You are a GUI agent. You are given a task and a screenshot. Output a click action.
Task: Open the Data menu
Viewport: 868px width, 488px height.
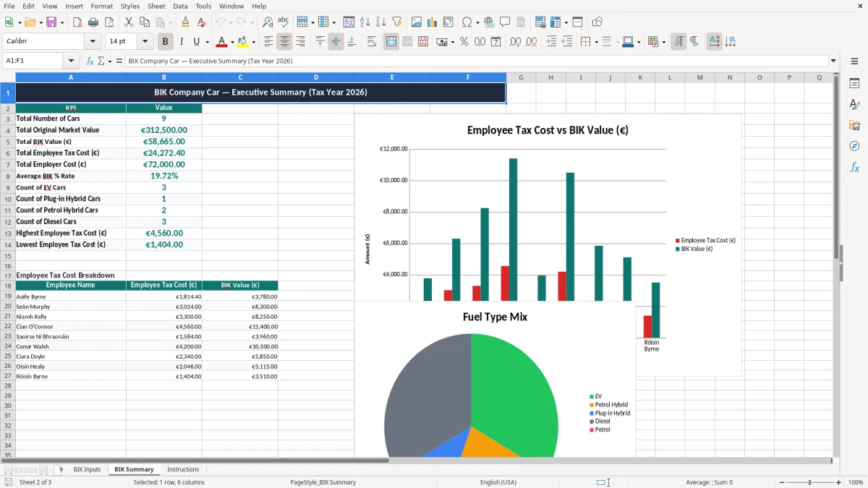(180, 6)
